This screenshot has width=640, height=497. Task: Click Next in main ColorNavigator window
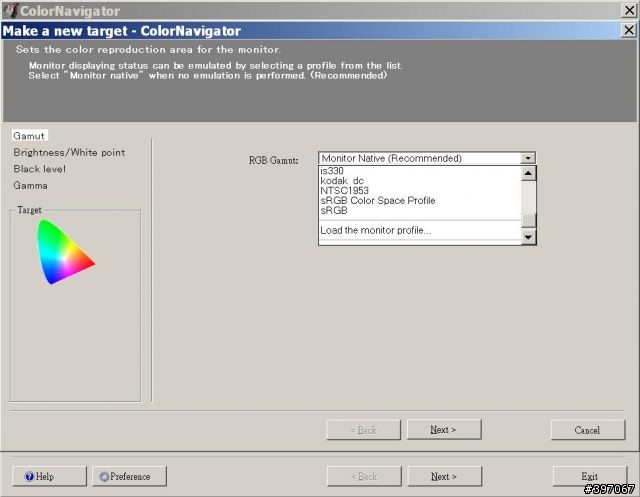point(444,476)
